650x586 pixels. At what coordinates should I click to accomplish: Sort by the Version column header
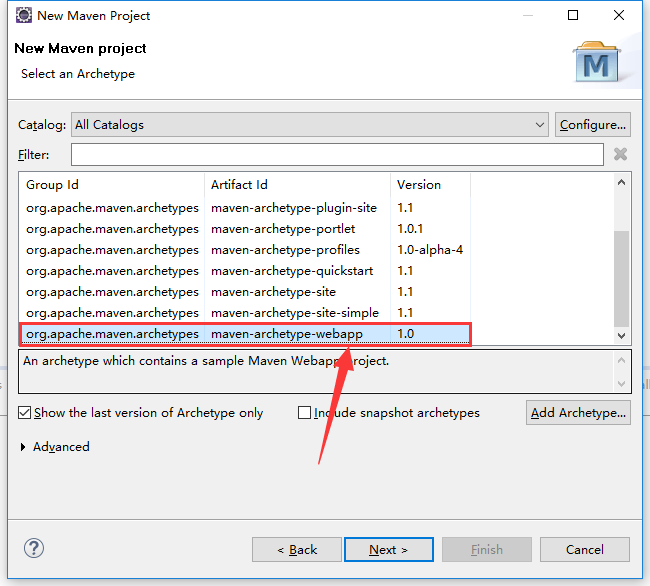click(x=430, y=185)
